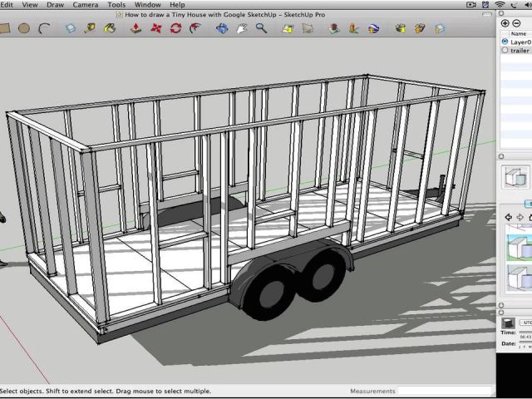Screen dimensions: 532x399
Task: Open the UTC time zone dropdown
Action: [525, 322]
